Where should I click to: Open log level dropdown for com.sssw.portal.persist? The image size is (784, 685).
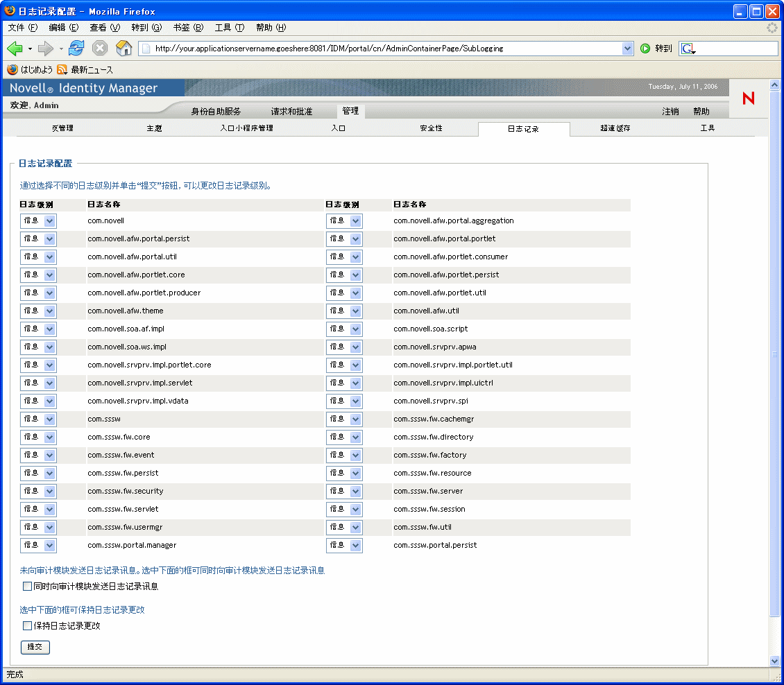[345, 545]
